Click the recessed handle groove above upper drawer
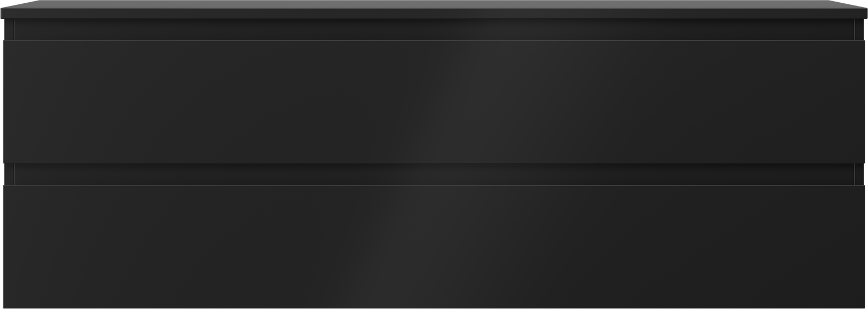 pos(434,30)
